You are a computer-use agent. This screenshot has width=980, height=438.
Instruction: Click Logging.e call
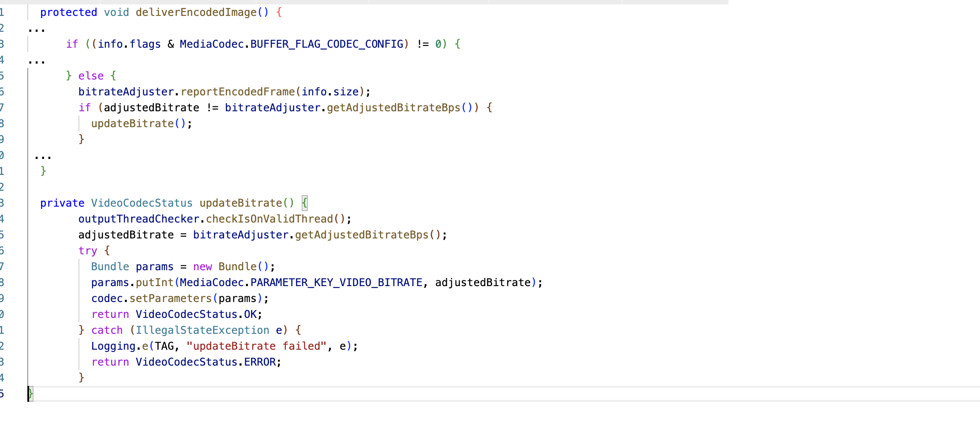tap(120, 346)
